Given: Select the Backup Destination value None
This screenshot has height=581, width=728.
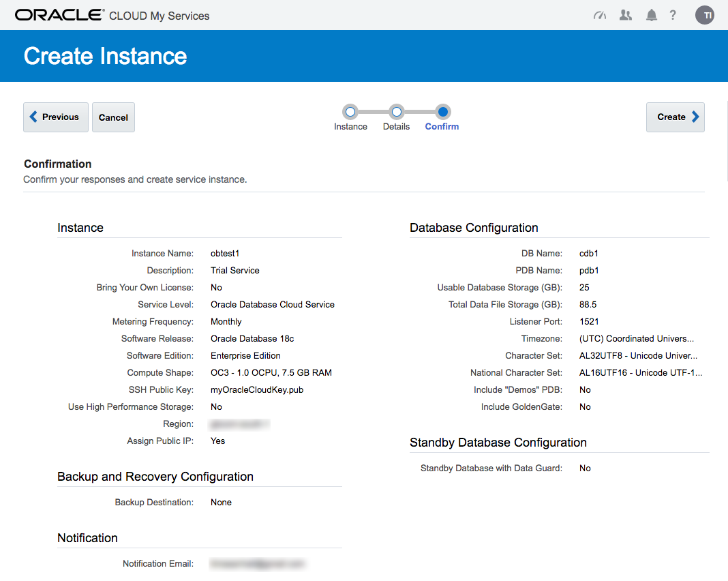Looking at the screenshot, I should point(221,503).
